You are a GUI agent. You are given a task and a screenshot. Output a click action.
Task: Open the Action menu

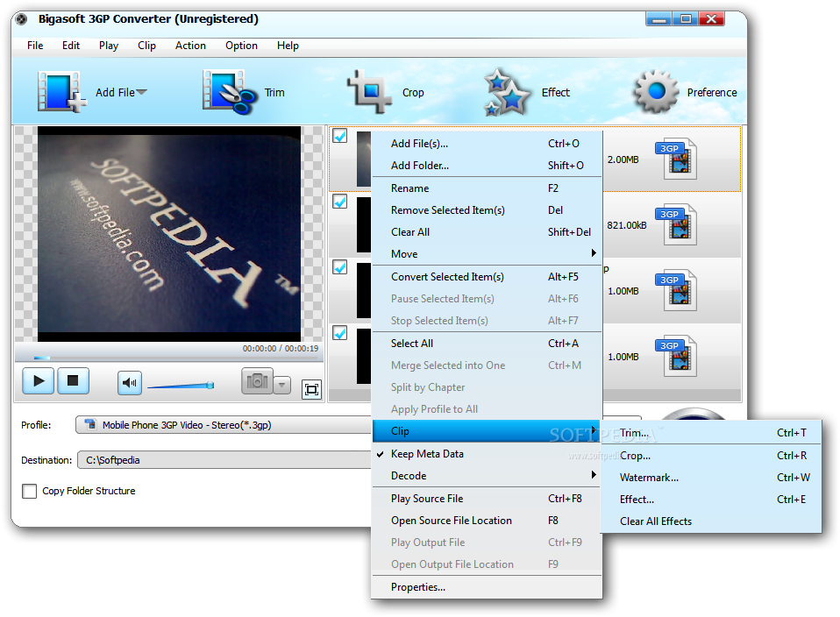[190, 46]
